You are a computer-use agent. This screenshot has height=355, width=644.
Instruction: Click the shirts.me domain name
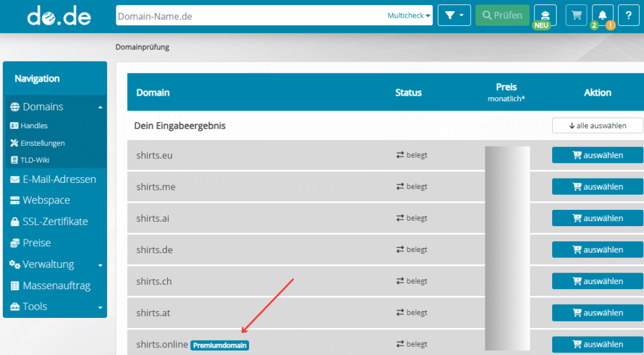pyautogui.click(x=156, y=187)
